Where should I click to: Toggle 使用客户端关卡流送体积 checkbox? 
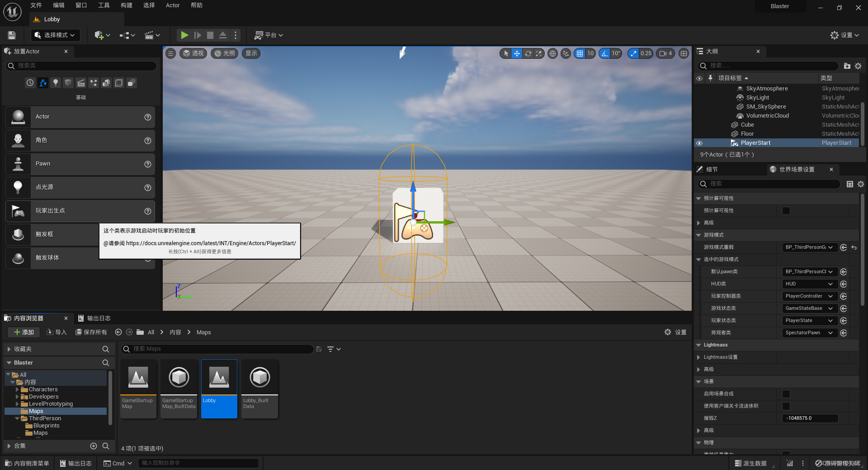786,406
